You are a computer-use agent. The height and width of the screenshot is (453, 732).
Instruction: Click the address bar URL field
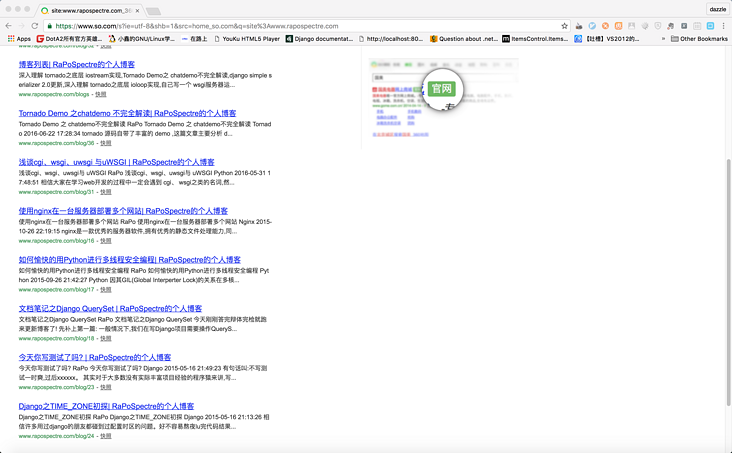[x=300, y=26]
